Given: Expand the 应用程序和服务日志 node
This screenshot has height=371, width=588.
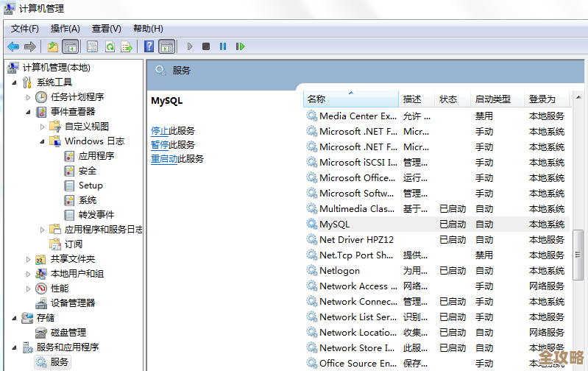Looking at the screenshot, I should [42, 230].
